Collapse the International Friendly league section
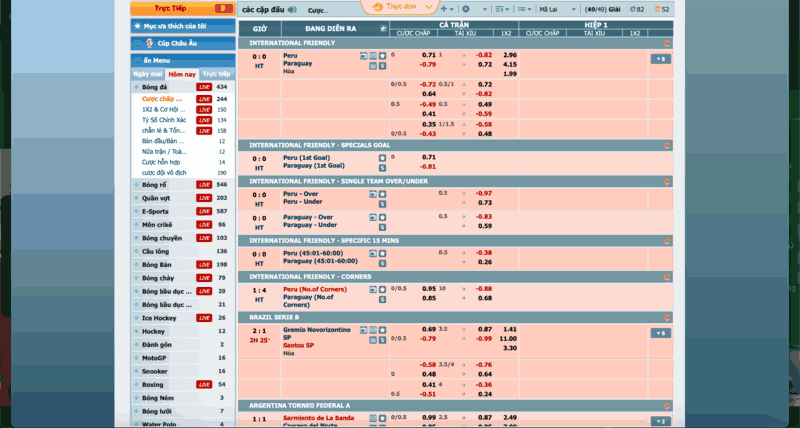The height and width of the screenshot is (428, 800). 667,44
